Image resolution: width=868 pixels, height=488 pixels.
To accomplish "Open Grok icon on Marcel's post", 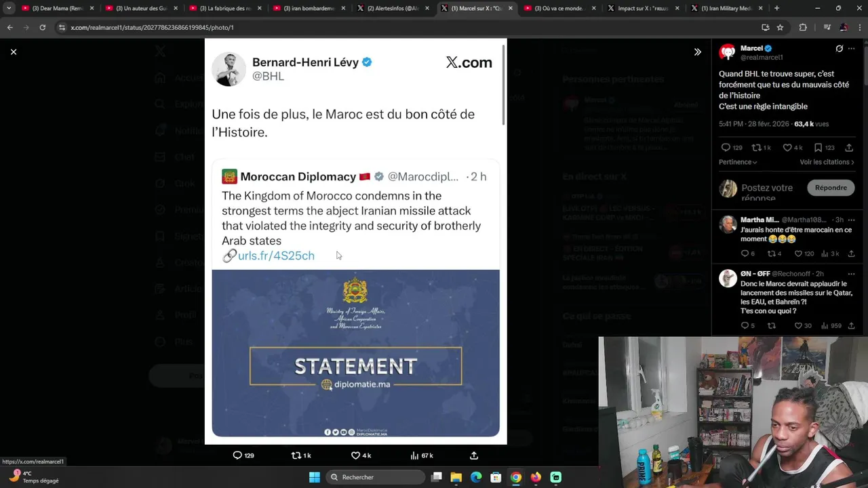I will pyautogui.click(x=839, y=49).
